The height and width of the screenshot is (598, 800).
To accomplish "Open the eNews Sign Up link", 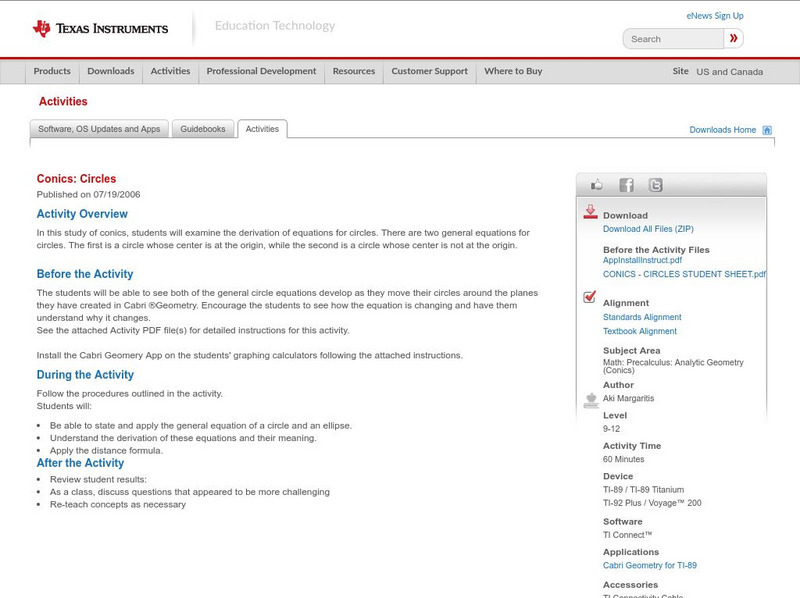I will tap(715, 16).
